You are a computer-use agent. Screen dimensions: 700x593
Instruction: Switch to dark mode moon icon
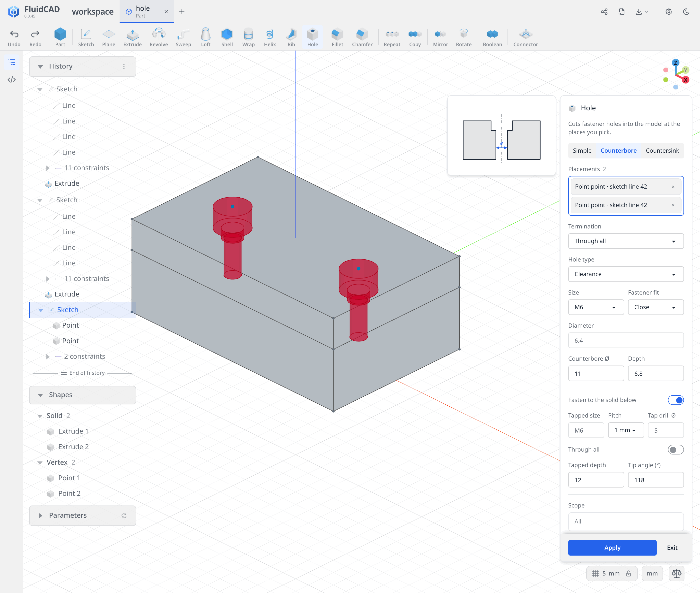686,12
